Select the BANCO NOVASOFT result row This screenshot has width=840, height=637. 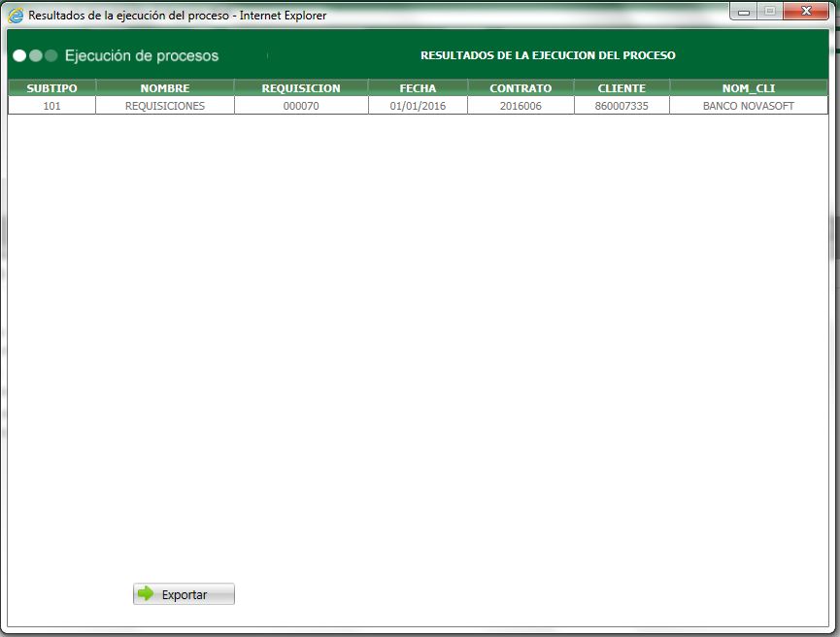tap(750, 106)
